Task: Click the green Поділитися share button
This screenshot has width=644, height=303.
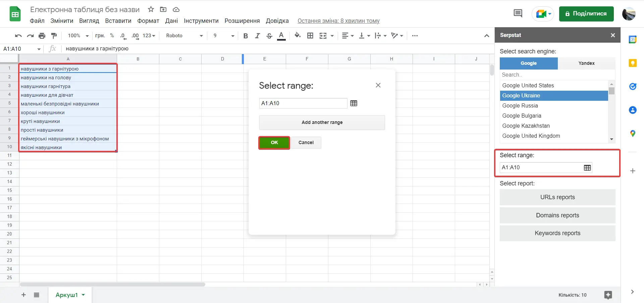Action: click(x=586, y=14)
